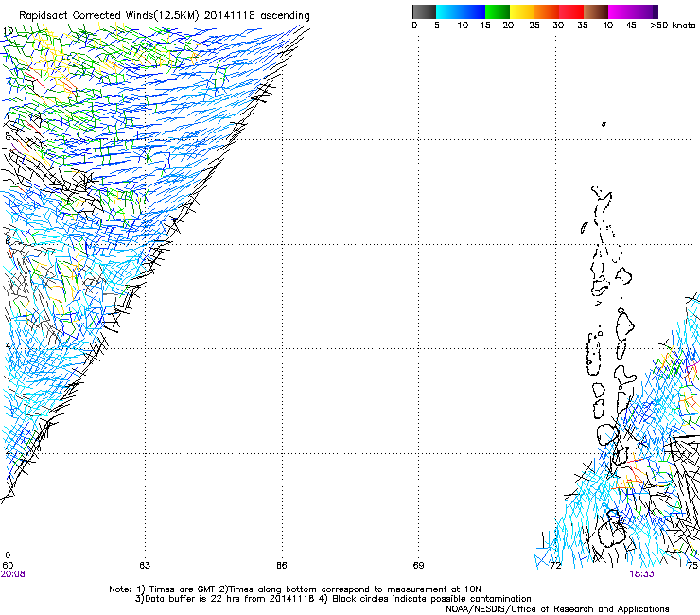Image resolution: width=700 pixels, height=615 pixels.
Task: Click the title 'Rapidscat Corrected Winds(12.5KM) 20141118 ascending'
Action: (x=165, y=16)
